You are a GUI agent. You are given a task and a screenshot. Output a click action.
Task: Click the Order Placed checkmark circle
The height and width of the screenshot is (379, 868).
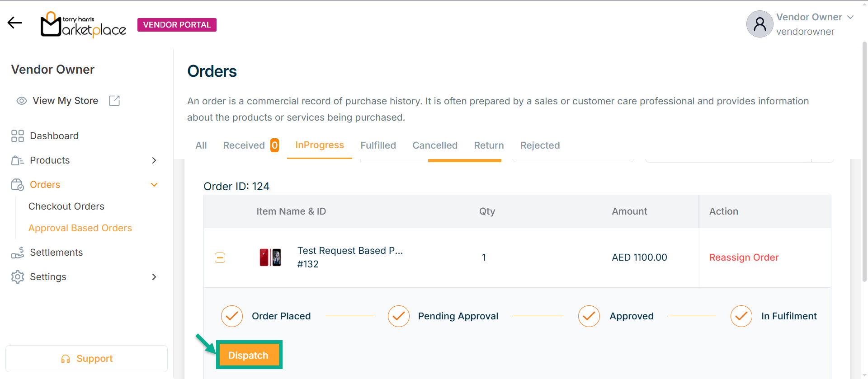tap(231, 316)
